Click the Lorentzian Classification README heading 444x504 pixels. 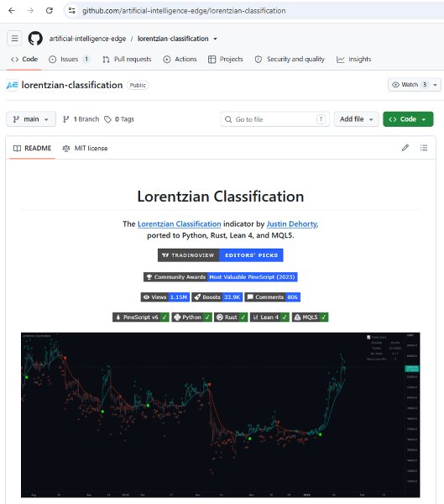pos(221,197)
